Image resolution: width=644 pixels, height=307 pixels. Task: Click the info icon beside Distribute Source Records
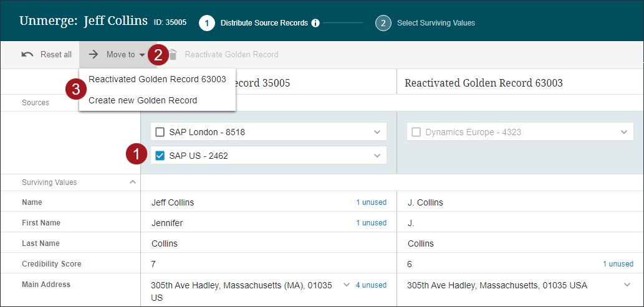click(x=315, y=23)
